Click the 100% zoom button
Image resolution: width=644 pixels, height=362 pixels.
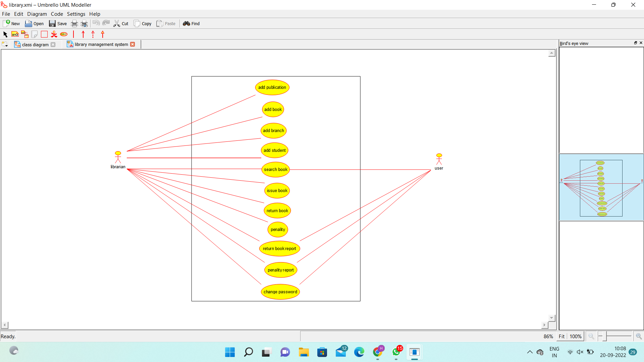[576, 336]
